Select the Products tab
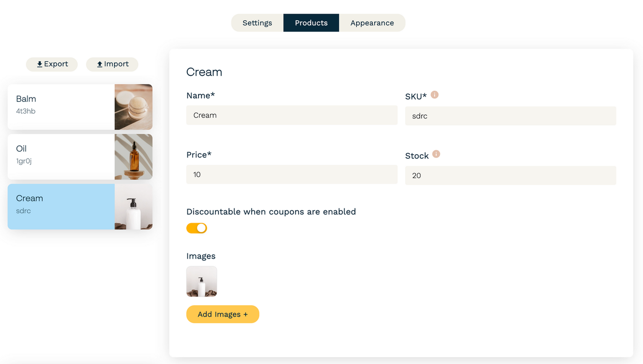The height and width of the screenshot is (364, 643). click(x=311, y=23)
